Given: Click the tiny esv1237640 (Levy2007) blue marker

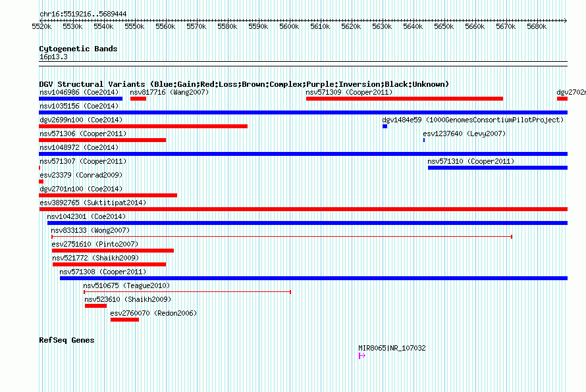Looking at the screenshot, I should pyautogui.click(x=424, y=140).
